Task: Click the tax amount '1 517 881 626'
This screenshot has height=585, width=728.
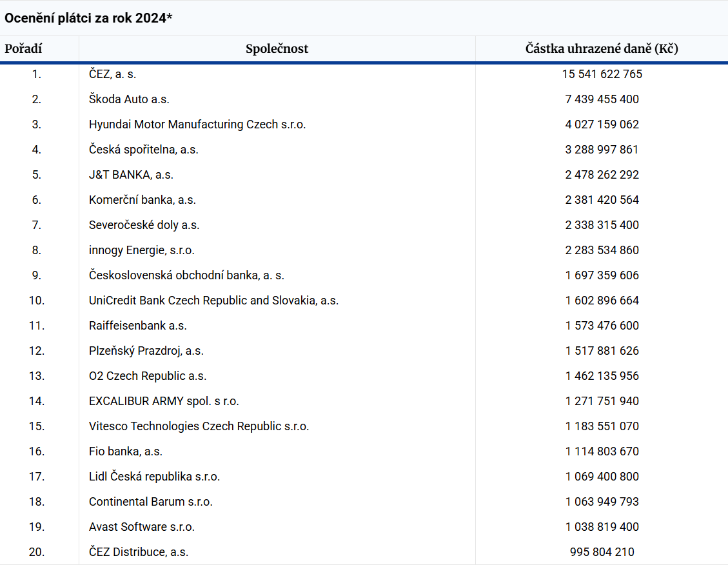Action: (x=602, y=351)
